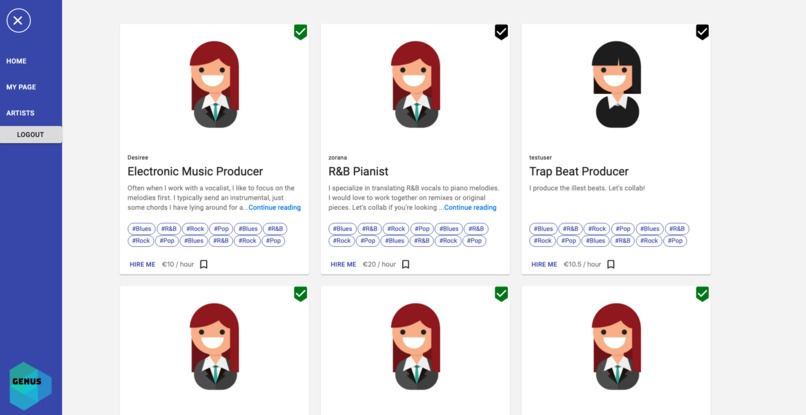Screen dimensions: 806x415
Task: Click the Genus logo
Action: click(x=31, y=385)
